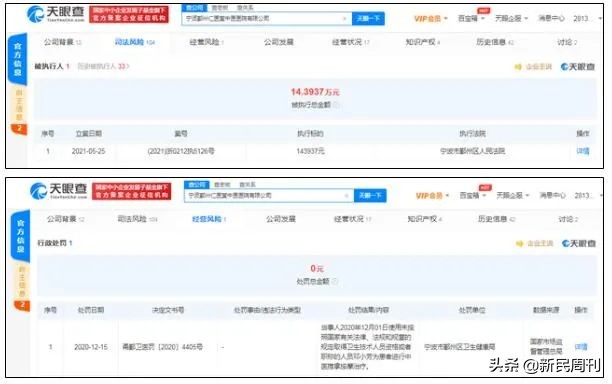Open 企业主页 icon link beside 行政处罚 section
612x384 pixels.
pos(535,244)
